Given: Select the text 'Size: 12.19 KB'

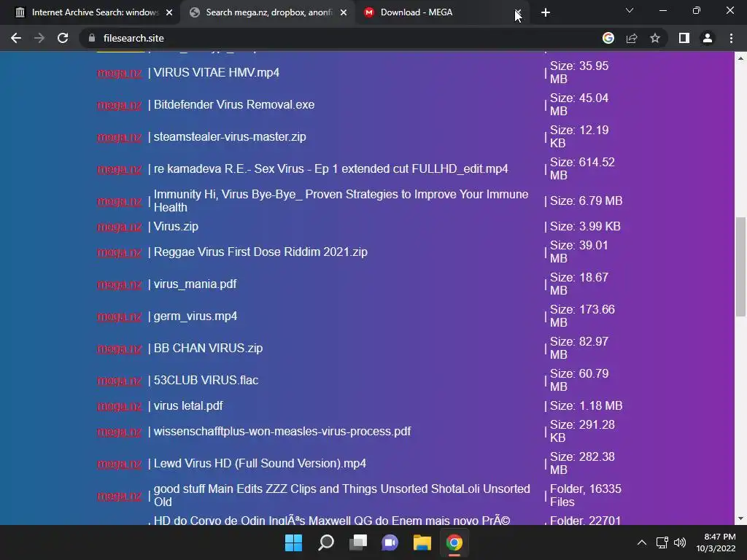Looking at the screenshot, I should point(579,136).
